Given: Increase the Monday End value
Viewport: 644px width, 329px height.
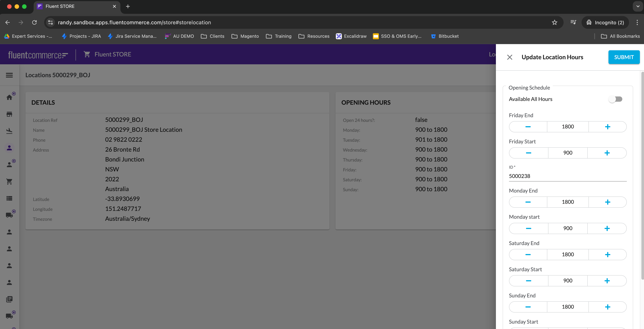Looking at the screenshot, I should pyautogui.click(x=607, y=202).
